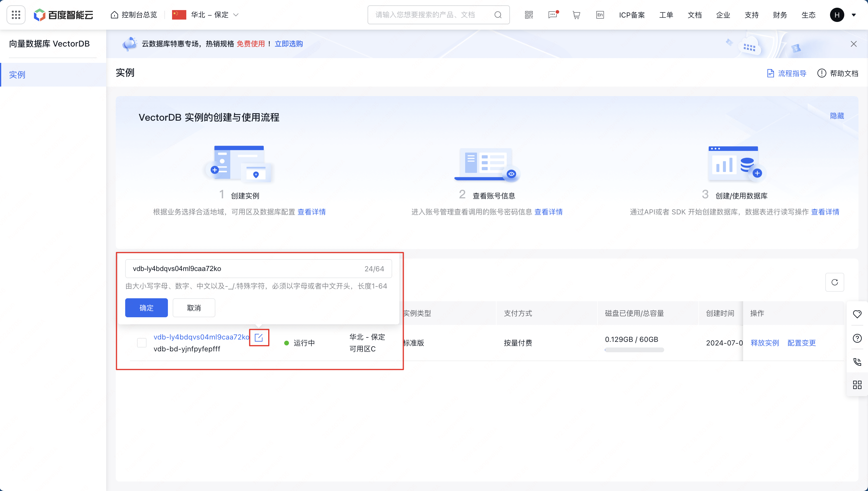Open 查看详情 under 创建/使用数据库

(x=825, y=212)
